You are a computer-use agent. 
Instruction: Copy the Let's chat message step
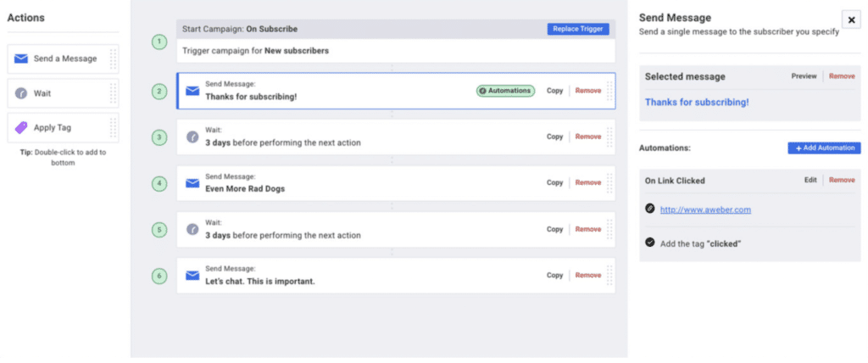(554, 275)
